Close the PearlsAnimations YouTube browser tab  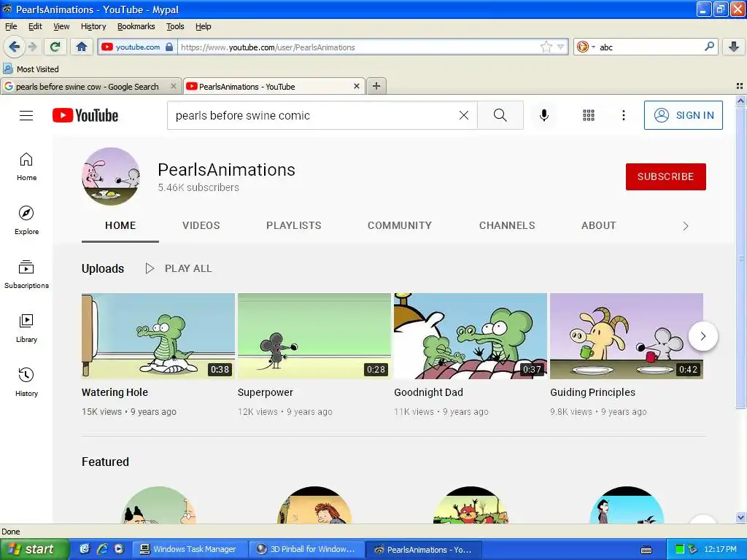(356, 86)
